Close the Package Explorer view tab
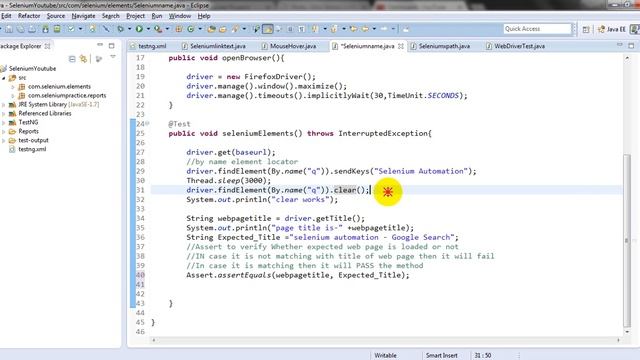Image resolution: width=640 pixels, height=360 pixels. pos(47,46)
